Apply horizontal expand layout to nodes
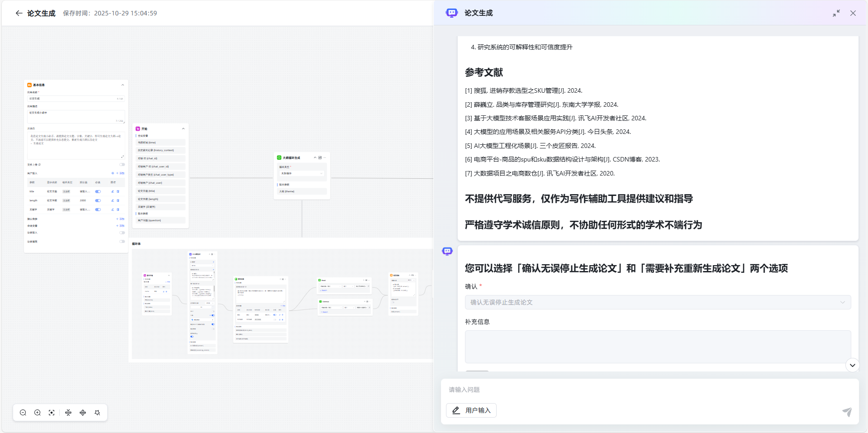The width and height of the screenshot is (868, 433). click(83, 413)
